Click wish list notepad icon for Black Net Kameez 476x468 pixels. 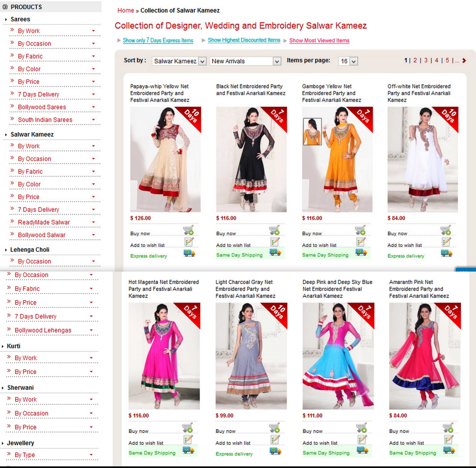coord(275,242)
